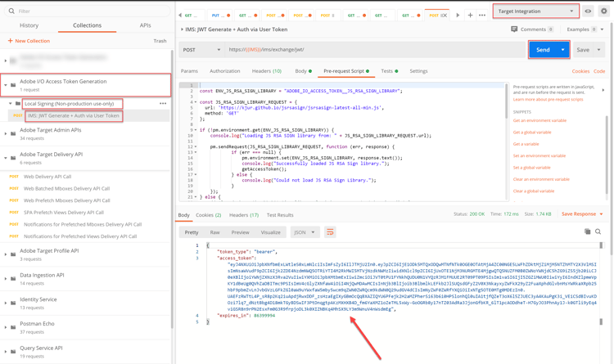
Task: Toggle the response line wrap icon
Action: (x=330, y=232)
